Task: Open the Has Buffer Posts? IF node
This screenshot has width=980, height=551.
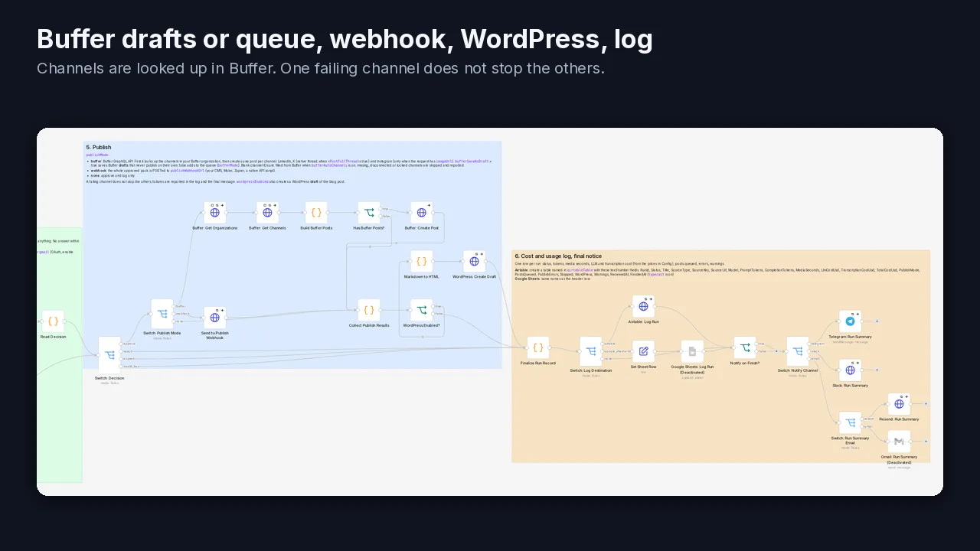Action: 369,213
